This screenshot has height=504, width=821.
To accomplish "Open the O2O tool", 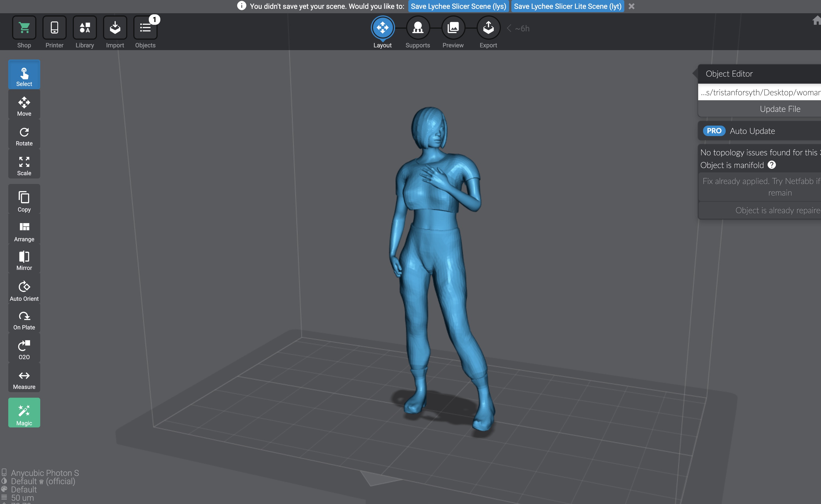I will [24, 347].
